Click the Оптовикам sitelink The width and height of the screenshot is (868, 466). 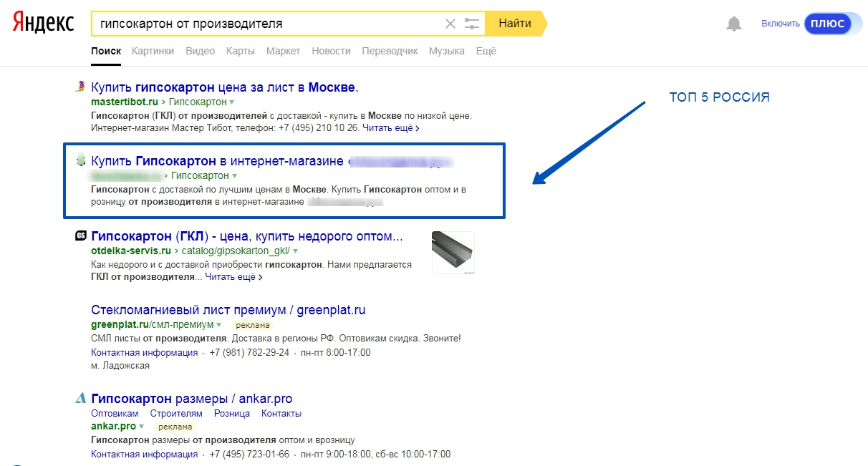[115, 414]
